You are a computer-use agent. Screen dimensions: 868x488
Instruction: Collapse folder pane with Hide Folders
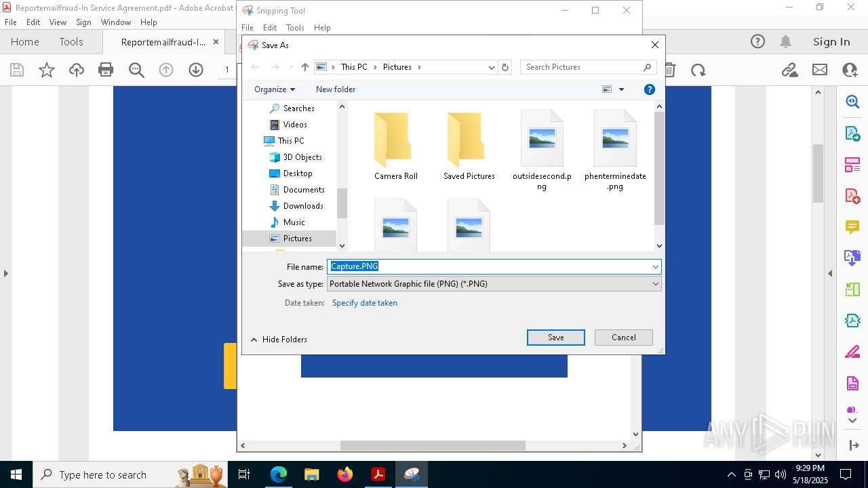(279, 340)
